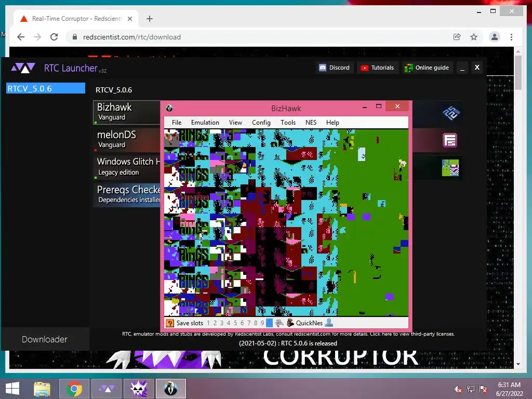
Task: Open the Tutorials YouTube button
Action: (x=377, y=68)
